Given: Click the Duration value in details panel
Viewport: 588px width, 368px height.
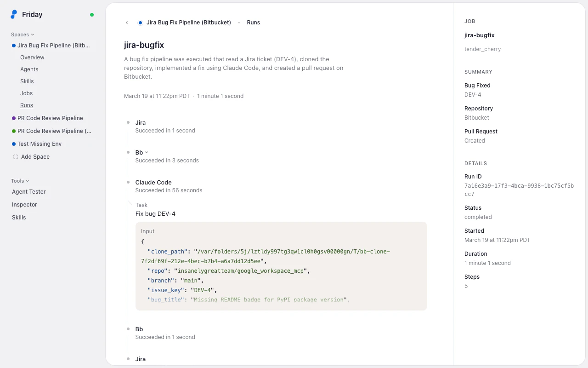Looking at the screenshot, I should (x=487, y=263).
